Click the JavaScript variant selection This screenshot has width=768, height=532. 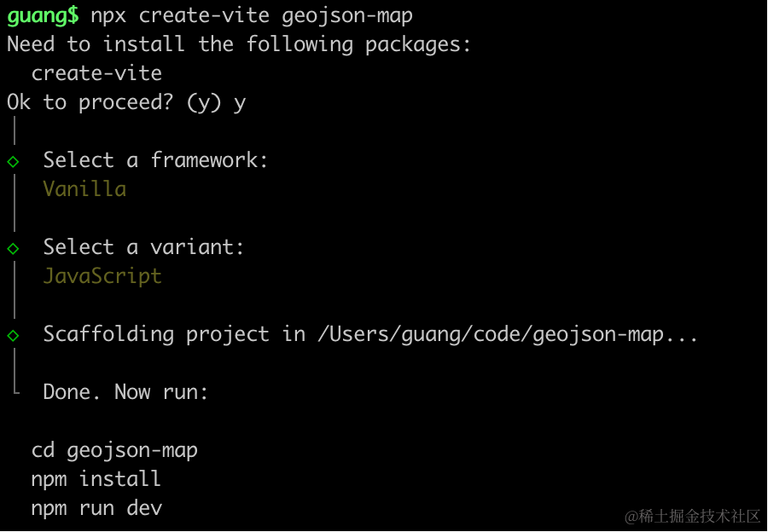102,276
